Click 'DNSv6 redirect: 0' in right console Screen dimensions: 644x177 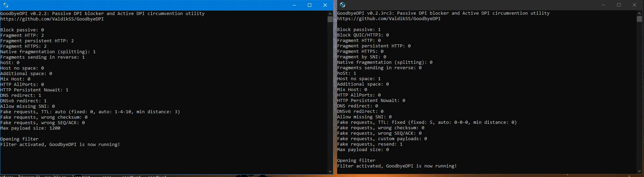(x=360, y=112)
